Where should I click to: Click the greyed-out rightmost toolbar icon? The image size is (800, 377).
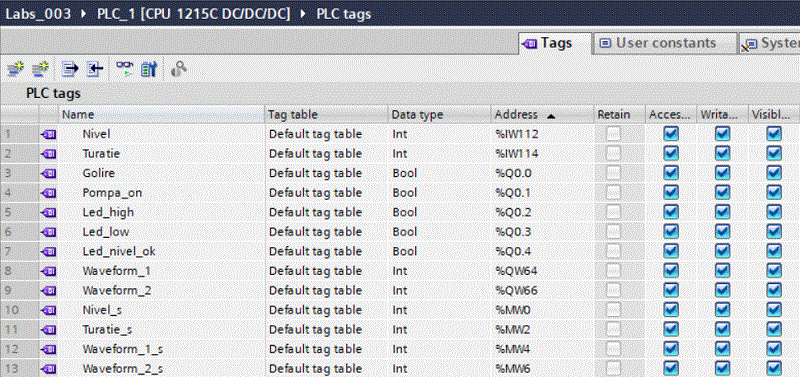pos(178,69)
